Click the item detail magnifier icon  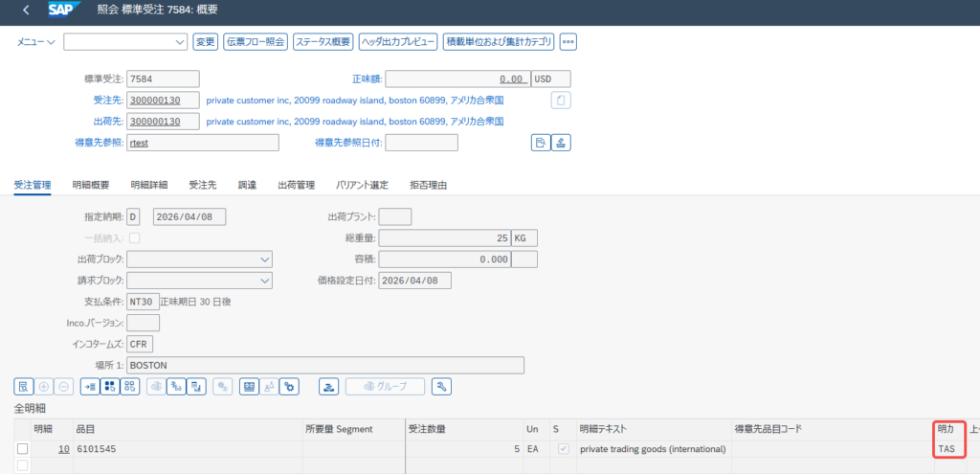pyautogui.click(x=23, y=386)
